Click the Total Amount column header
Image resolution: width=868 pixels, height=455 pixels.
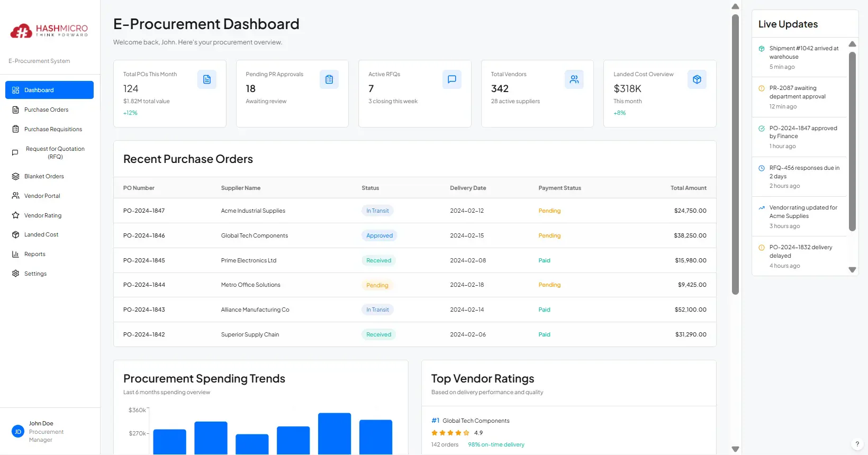689,188
